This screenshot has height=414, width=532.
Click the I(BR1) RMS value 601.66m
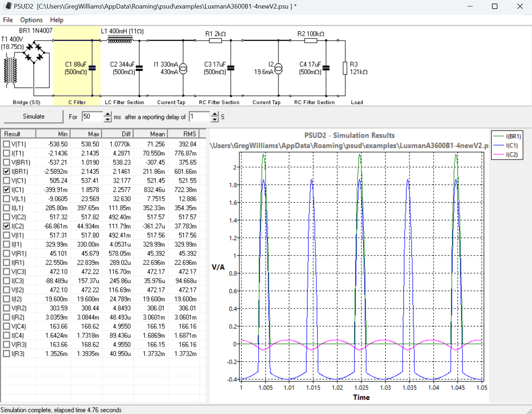[185, 171]
